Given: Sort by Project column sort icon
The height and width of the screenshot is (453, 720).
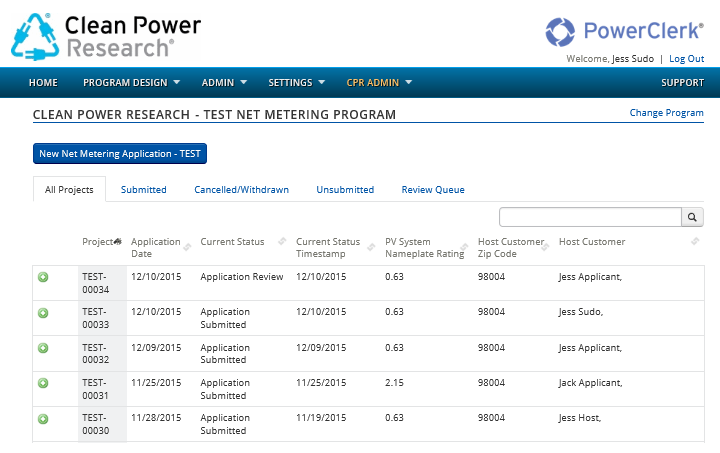Looking at the screenshot, I should 118,241.
